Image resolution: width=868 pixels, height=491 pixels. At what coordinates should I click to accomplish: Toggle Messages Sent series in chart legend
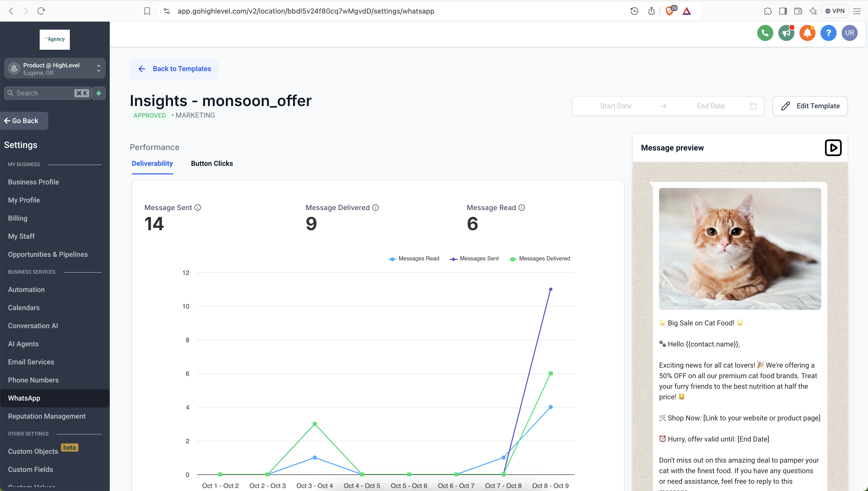pos(474,259)
